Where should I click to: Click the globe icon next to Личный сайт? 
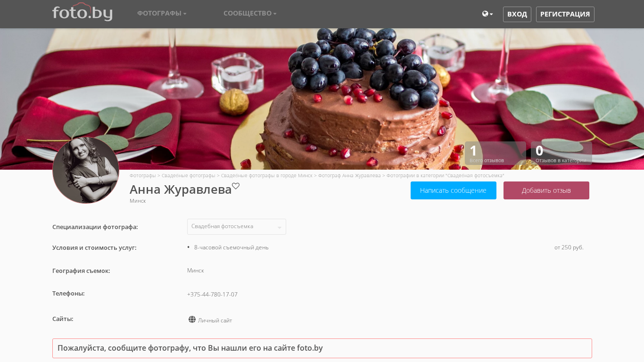coord(192,320)
